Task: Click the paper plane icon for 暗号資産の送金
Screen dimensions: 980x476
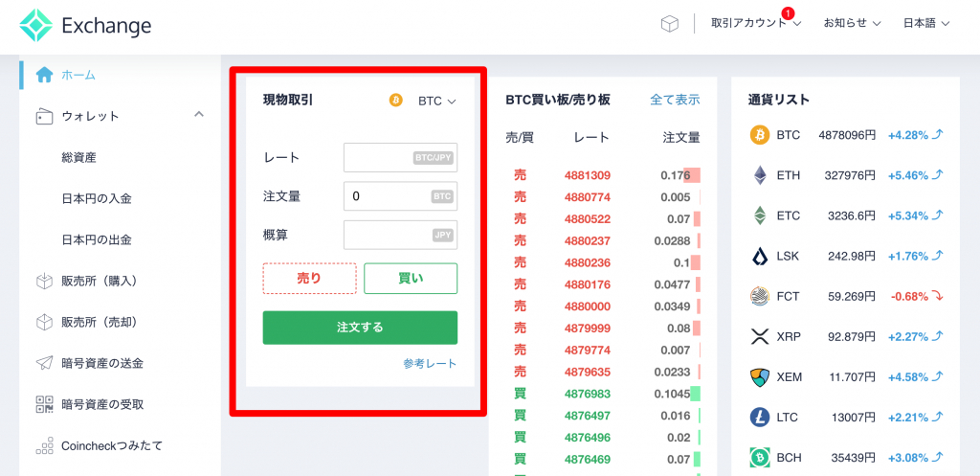Action: 44,363
